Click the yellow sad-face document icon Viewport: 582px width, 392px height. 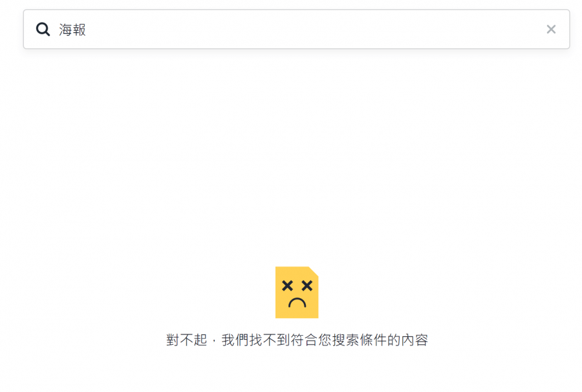click(x=297, y=292)
